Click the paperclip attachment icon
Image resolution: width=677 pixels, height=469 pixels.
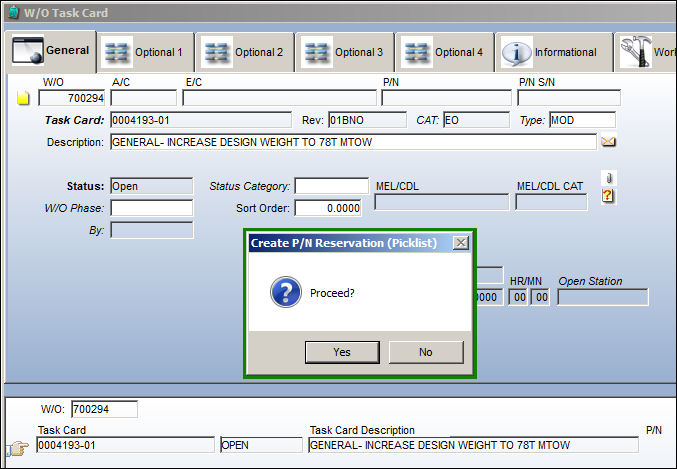[609, 177]
